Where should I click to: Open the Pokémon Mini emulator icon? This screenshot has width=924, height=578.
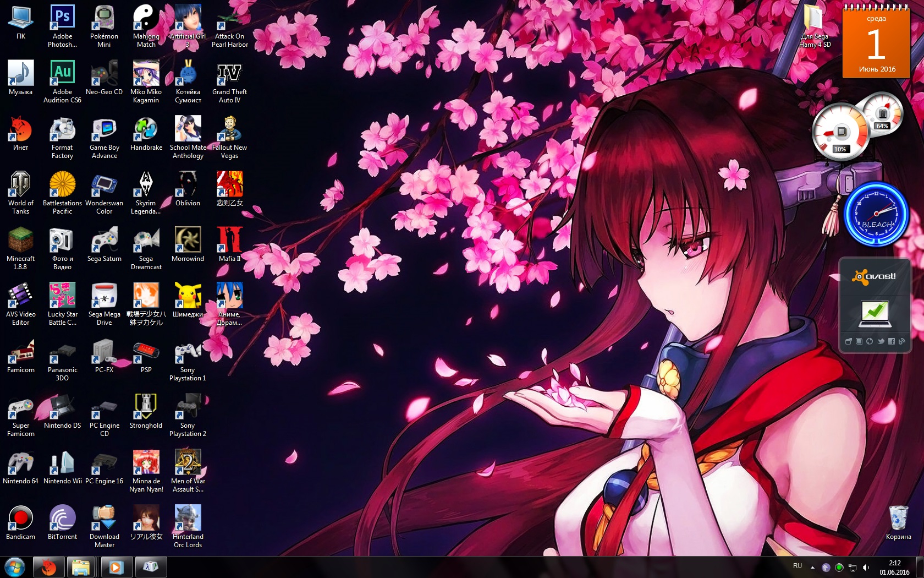click(x=104, y=26)
